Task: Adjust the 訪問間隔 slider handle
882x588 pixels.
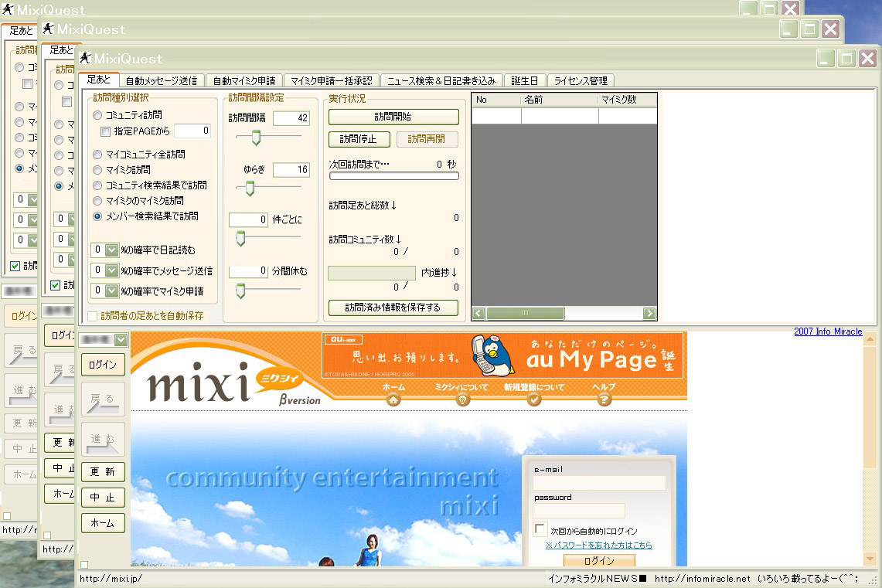Action: coord(256,138)
